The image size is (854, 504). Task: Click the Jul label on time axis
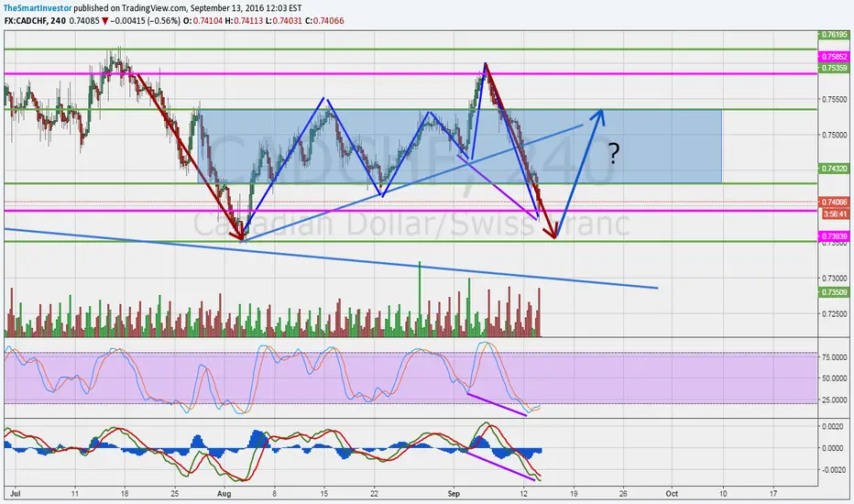[x=14, y=494]
